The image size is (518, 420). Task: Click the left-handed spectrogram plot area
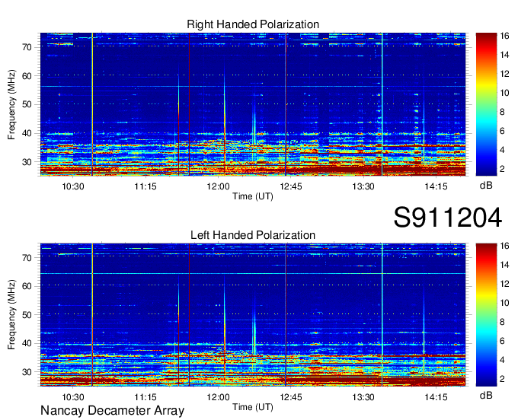(253, 315)
